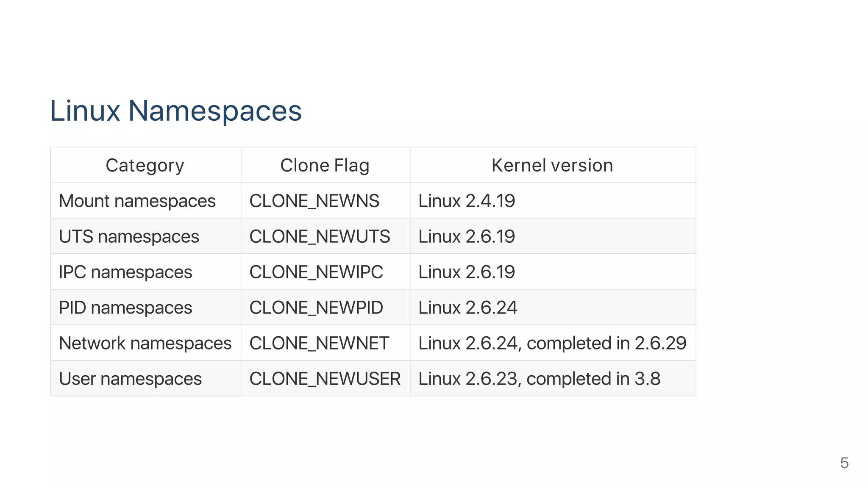Click the CLONE_NEWIPC flag cell
Image resolution: width=868 pixels, height=488 pixels.
(316, 272)
